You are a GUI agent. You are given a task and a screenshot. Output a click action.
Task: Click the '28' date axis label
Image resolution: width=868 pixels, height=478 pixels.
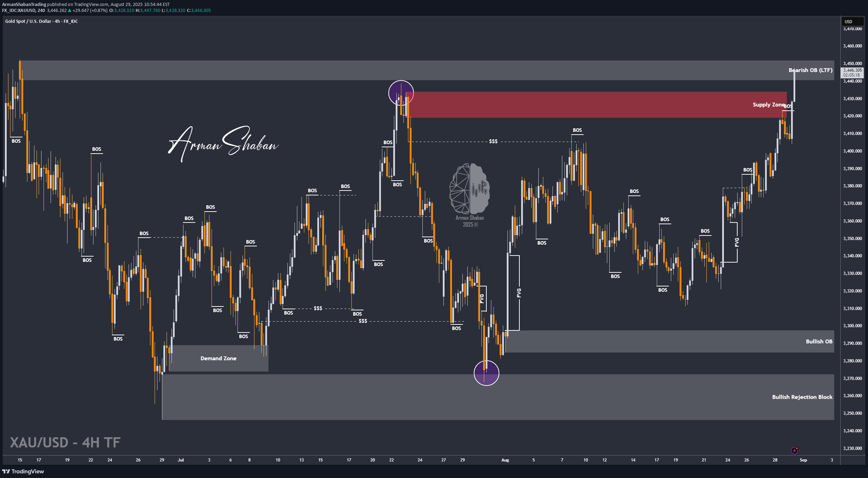pos(775,460)
